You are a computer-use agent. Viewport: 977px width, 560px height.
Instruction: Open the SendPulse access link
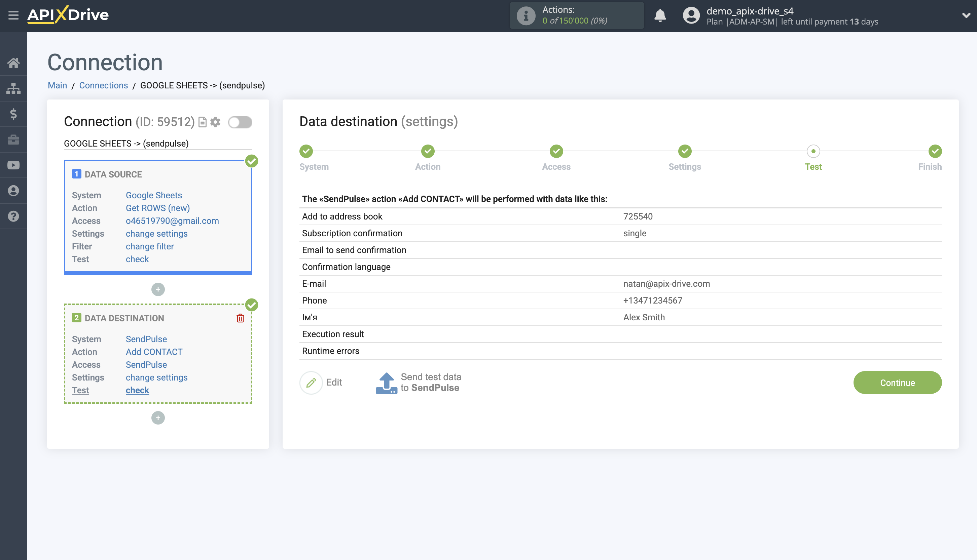(146, 365)
